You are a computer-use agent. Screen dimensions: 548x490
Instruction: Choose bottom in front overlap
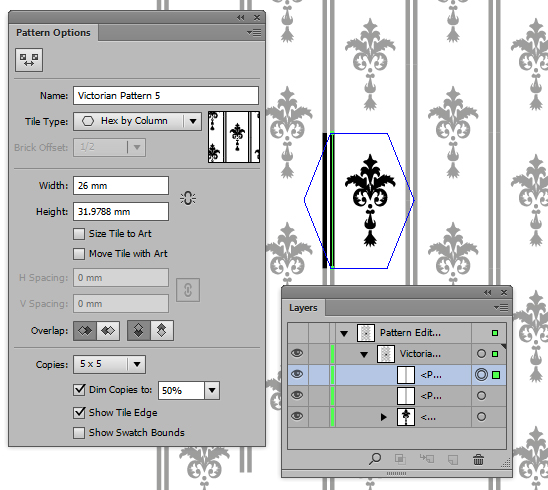click(x=162, y=331)
